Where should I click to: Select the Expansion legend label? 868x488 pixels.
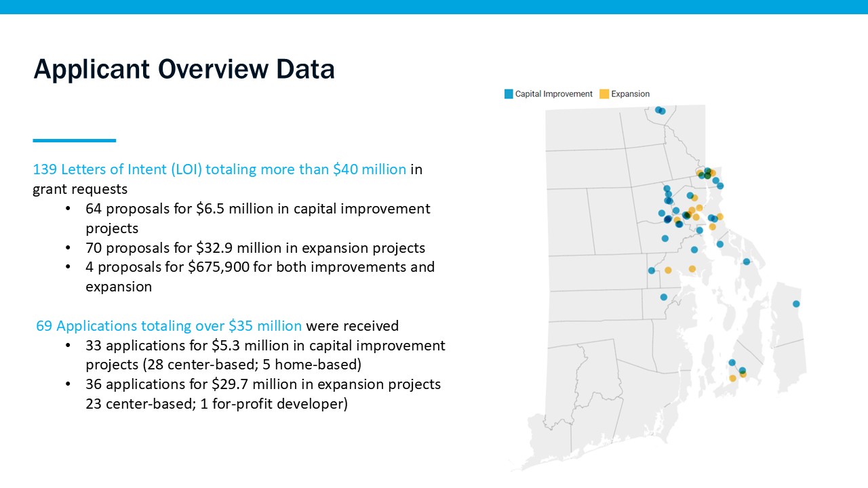pos(630,94)
